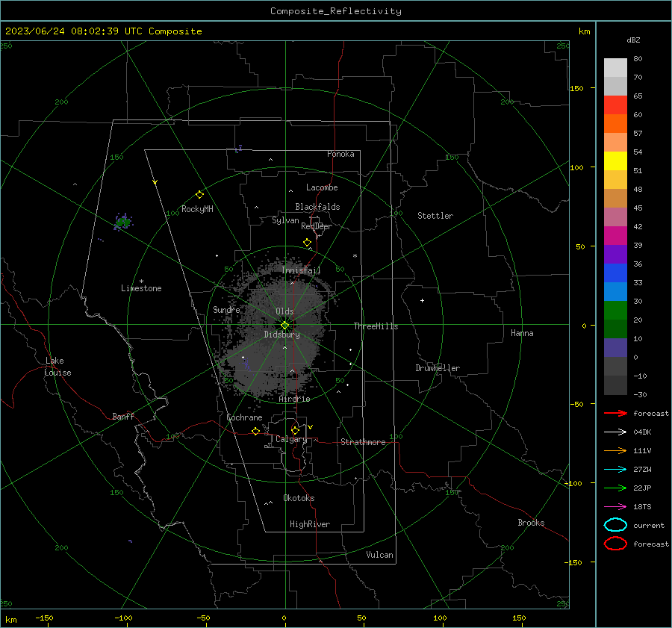Click the Stettler town label
The width and height of the screenshot is (672, 628).
(435, 216)
